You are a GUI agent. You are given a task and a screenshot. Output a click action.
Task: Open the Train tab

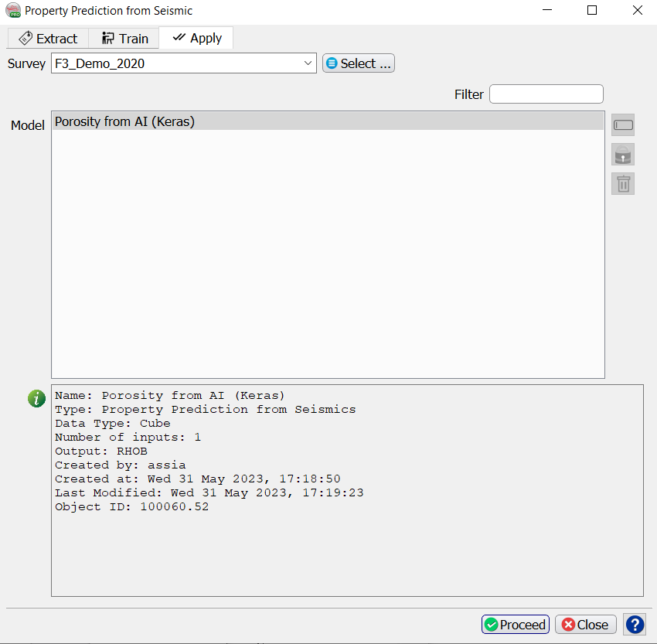(x=124, y=39)
